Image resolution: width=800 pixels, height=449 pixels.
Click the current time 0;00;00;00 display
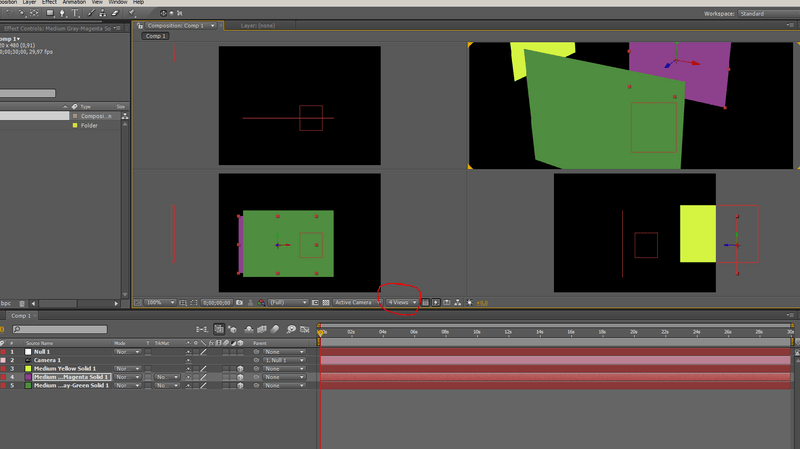point(216,302)
